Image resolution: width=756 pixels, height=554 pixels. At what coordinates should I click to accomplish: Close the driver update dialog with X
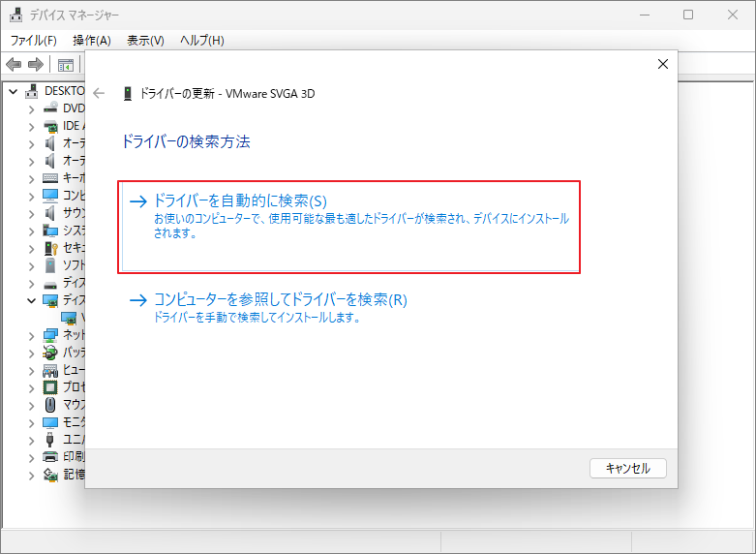(x=663, y=64)
